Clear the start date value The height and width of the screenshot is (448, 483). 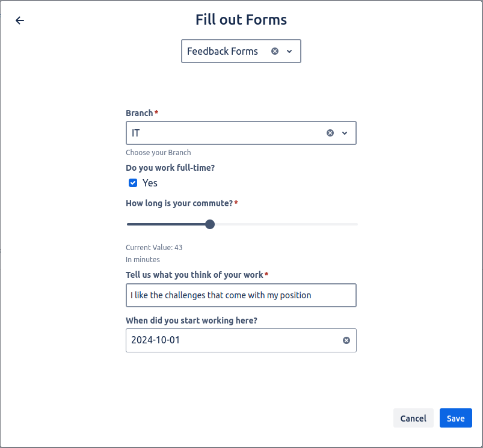346,340
